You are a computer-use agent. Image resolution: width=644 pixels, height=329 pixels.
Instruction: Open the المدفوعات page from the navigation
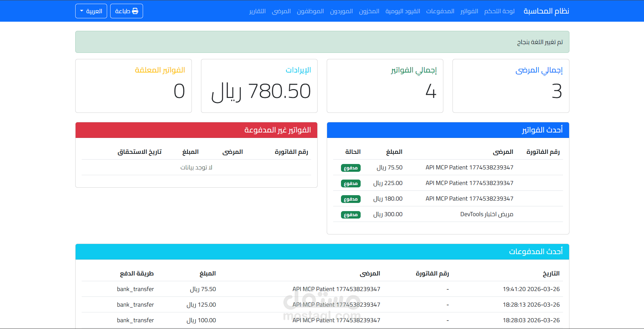click(440, 11)
